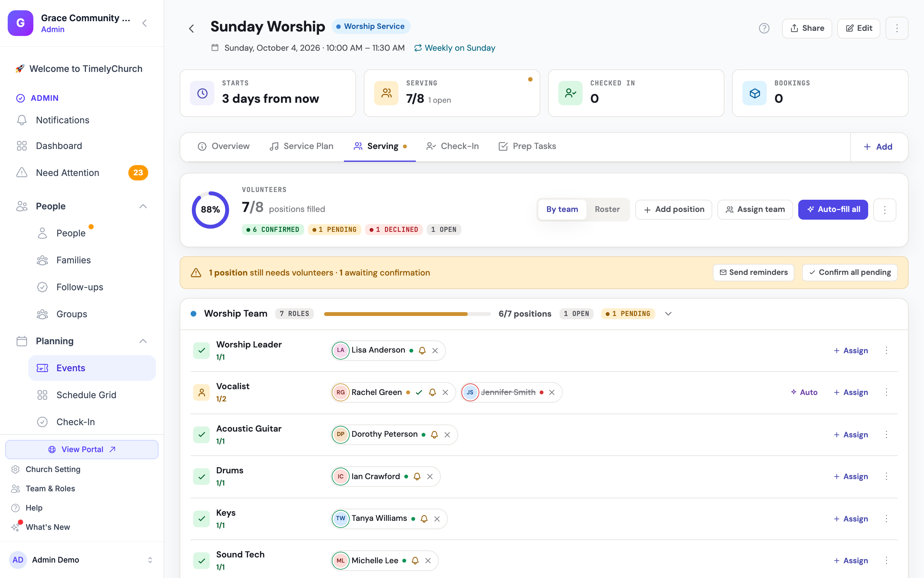Open Notifications in the sidebar

coord(82,120)
